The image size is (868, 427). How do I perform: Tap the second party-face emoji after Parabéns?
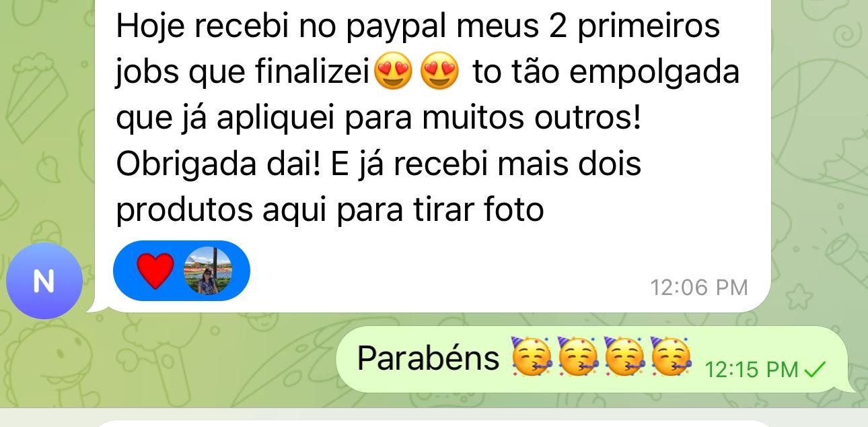click(578, 358)
